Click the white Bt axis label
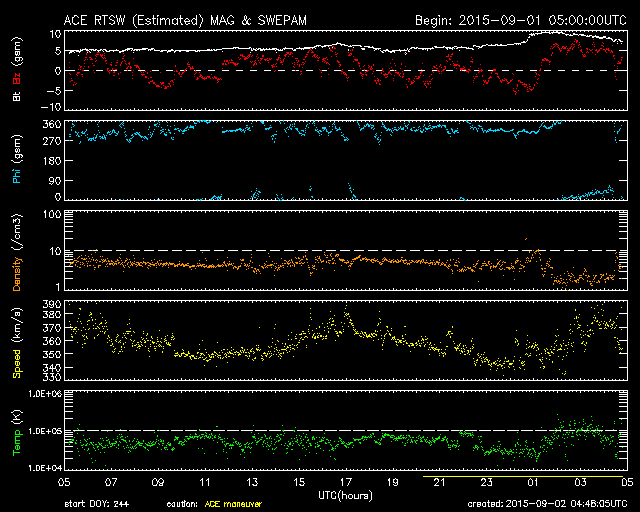The width and height of the screenshot is (640, 512). click(17, 96)
